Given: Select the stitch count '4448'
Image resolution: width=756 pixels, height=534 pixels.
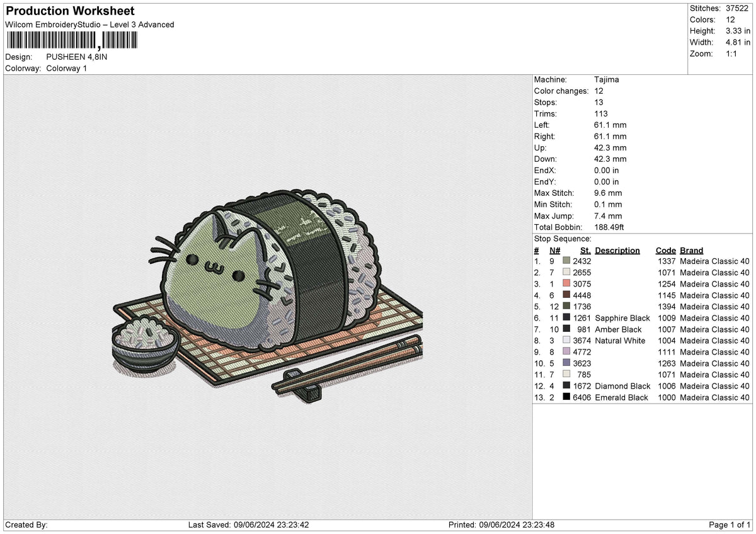Looking at the screenshot, I should pos(582,295).
